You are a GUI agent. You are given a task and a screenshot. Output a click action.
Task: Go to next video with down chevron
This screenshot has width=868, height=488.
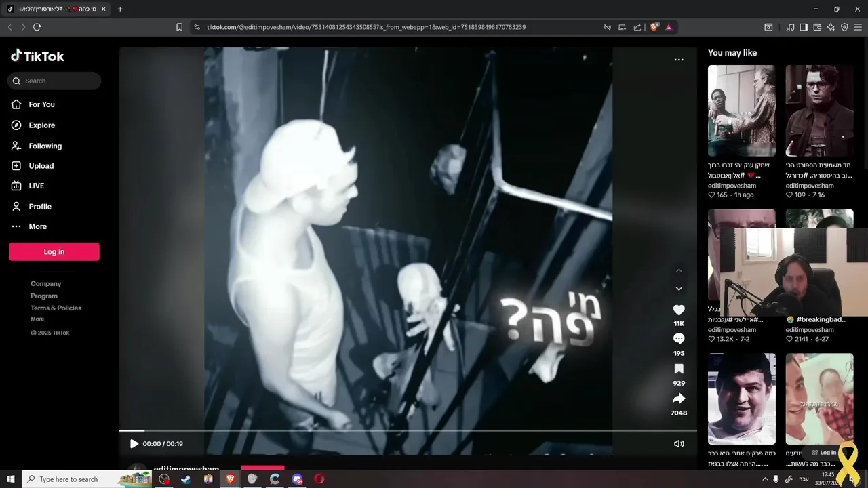679,289
